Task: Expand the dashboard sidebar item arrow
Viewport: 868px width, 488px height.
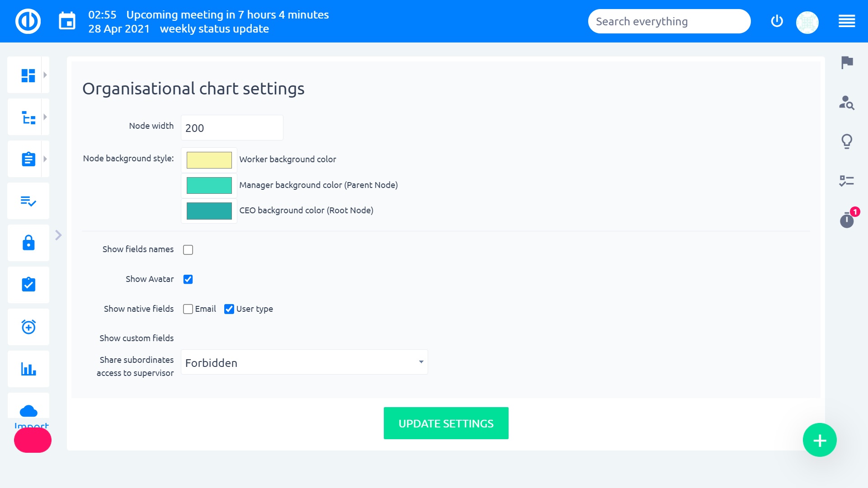Action: click(x=45, y=75)
